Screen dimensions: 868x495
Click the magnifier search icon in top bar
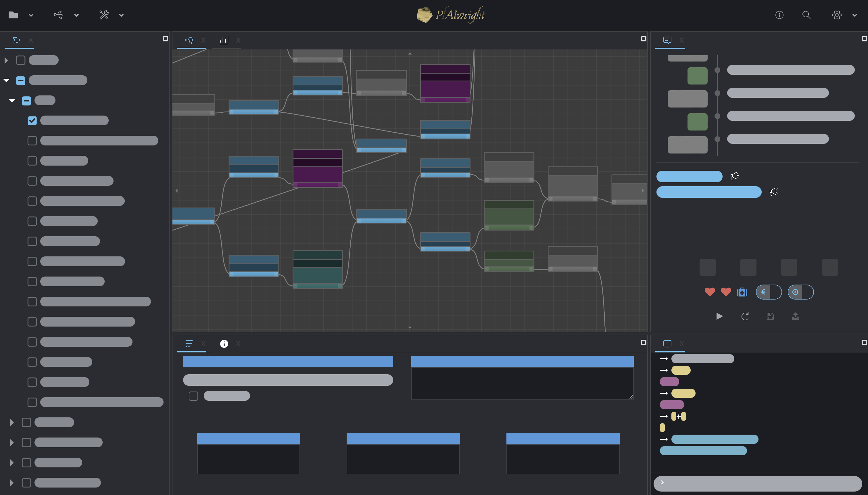coord(806,15)
